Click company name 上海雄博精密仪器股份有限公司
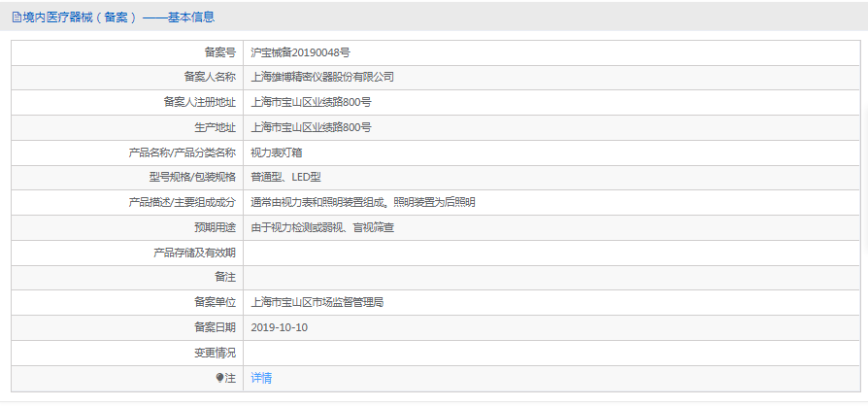 pos(322,78)
